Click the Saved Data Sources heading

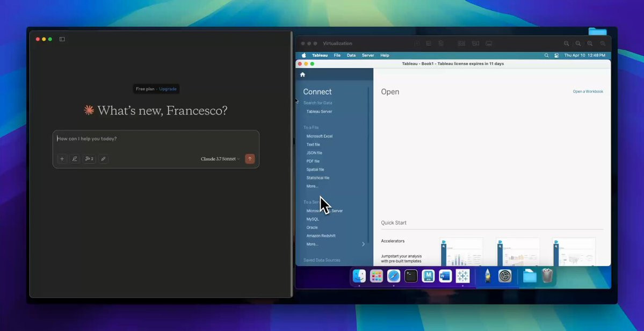click(322, 261)
